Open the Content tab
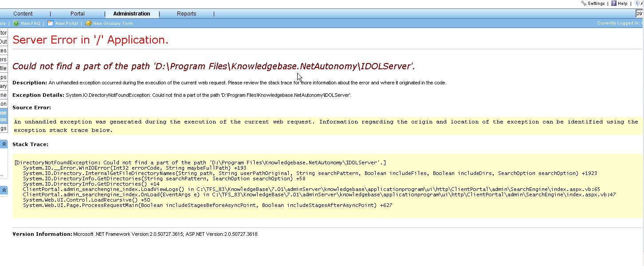 (x=23, y=14)
